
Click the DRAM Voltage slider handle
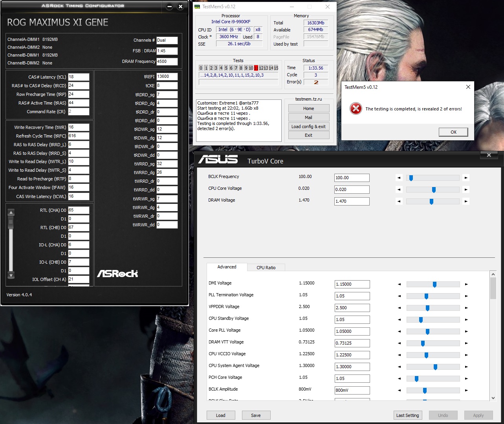pos(431,202)
